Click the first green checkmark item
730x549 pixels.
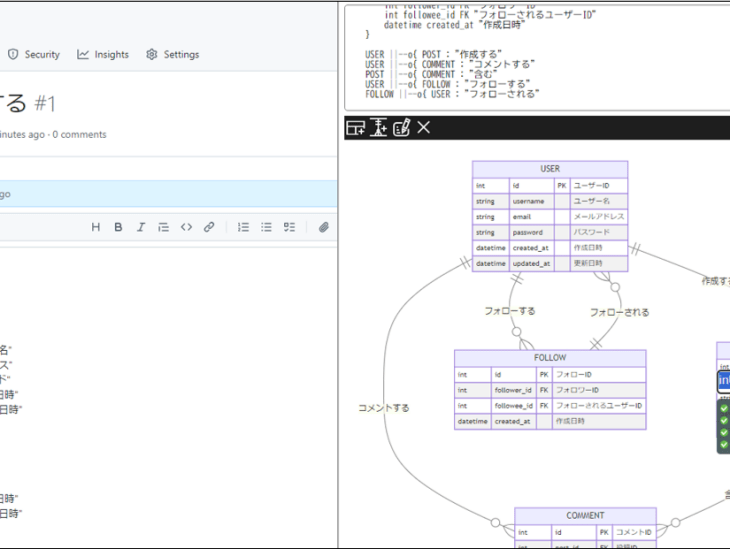coord(724,408)
